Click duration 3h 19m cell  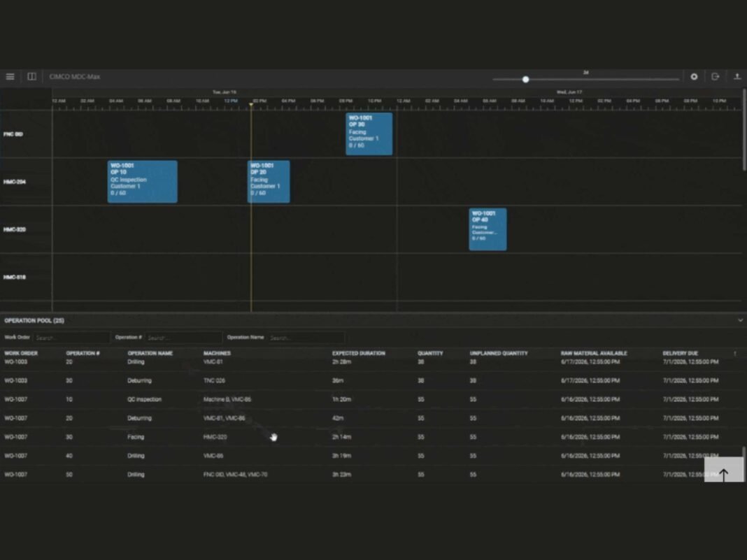(341, 456)
